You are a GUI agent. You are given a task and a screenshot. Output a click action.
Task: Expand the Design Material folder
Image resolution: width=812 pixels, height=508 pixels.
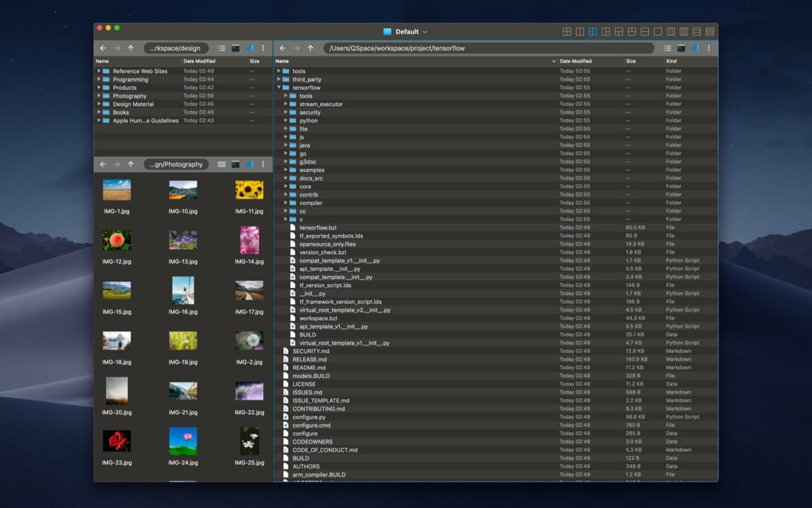tap(99, 104)
